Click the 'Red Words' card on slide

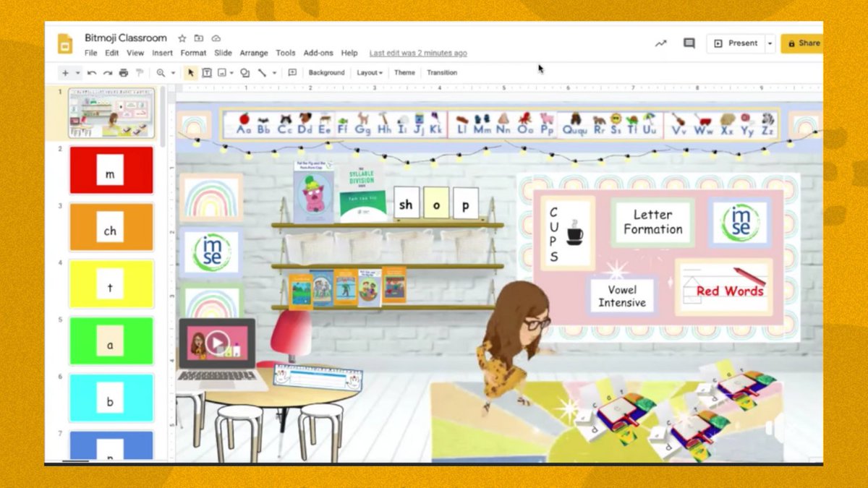coord(724,288)
